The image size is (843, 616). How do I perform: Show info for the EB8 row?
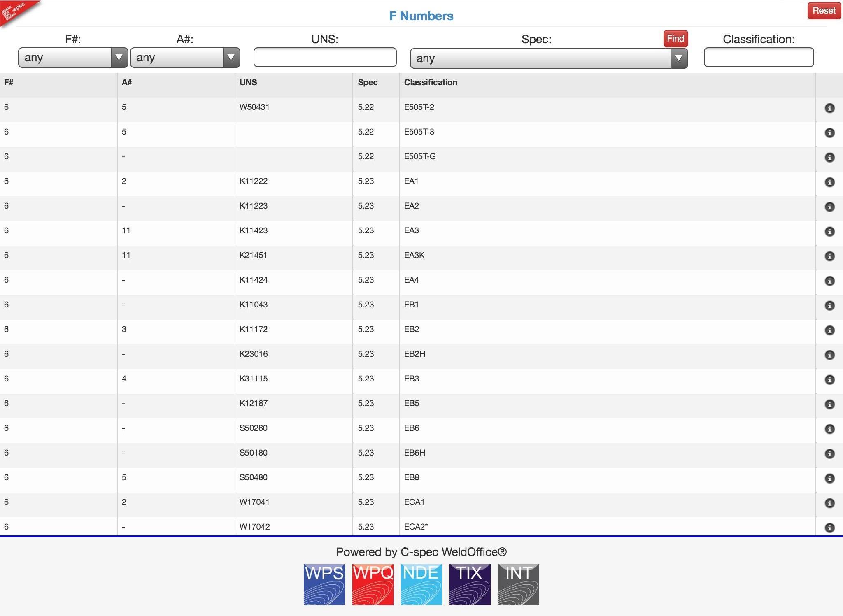829,478
